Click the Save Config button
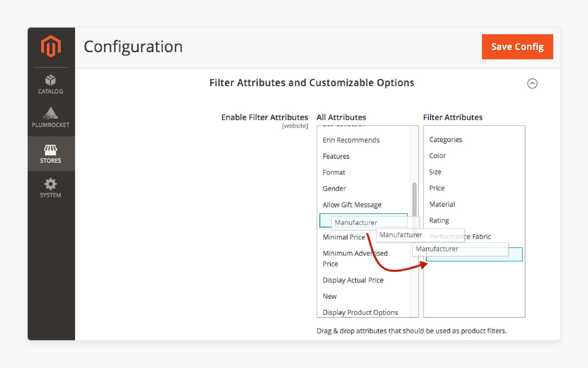The image size is (588, 368). click(517, 47)
